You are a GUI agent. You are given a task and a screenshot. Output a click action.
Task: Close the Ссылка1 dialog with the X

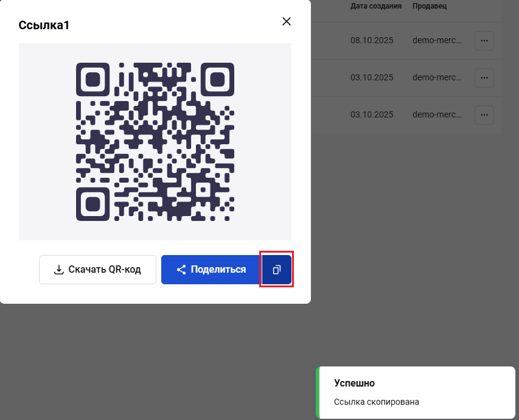[x=287, y=21]
